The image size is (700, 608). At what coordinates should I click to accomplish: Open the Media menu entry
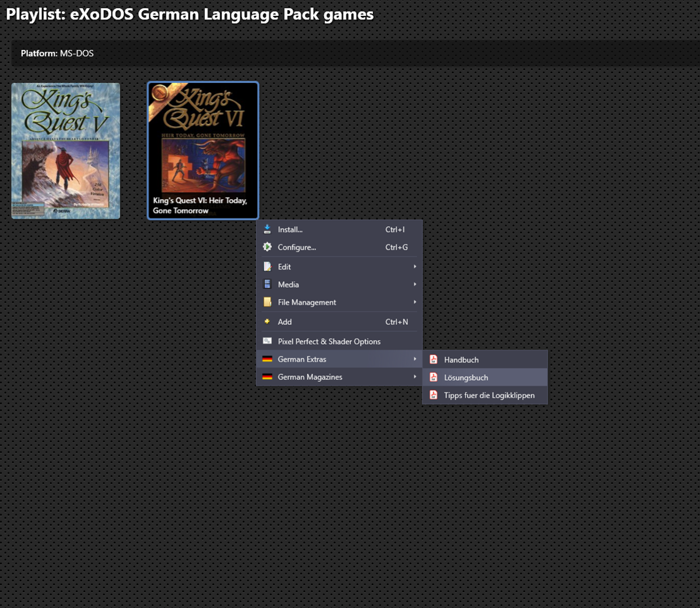tap(339, 284)
